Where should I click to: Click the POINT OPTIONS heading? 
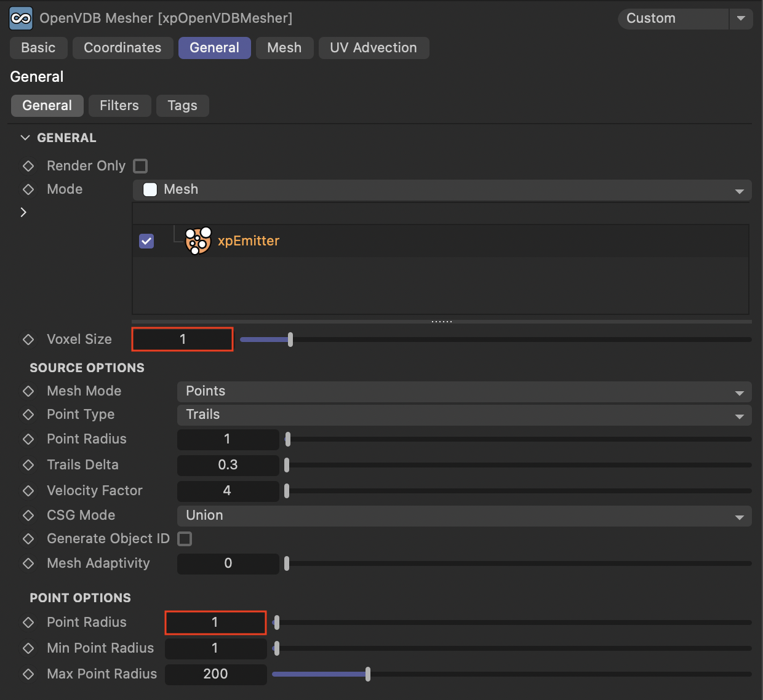(x=80, y=598)
